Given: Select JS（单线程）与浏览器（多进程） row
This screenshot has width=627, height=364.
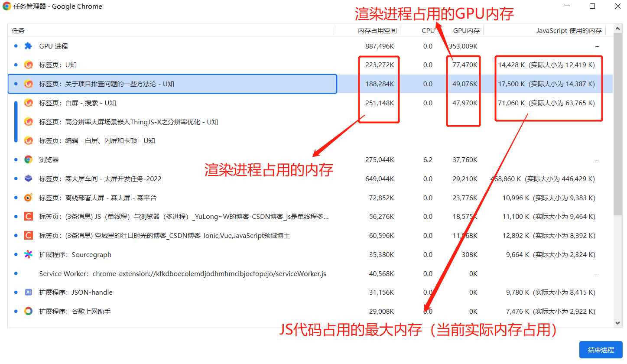Looking at the screenshot, I should coord(310,216).
